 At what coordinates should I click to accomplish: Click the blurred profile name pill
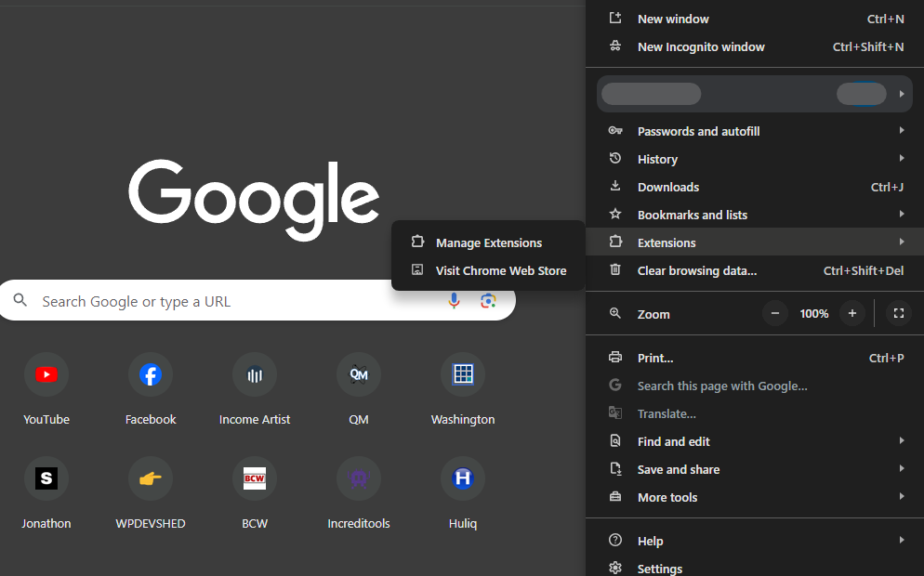point(651,94)
